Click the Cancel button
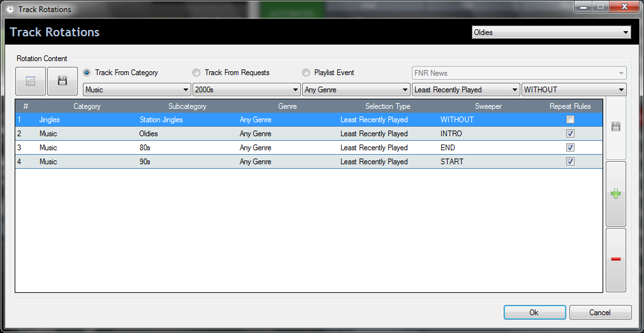The width and height of the screenshot is (644, 333). pos(600,313)
